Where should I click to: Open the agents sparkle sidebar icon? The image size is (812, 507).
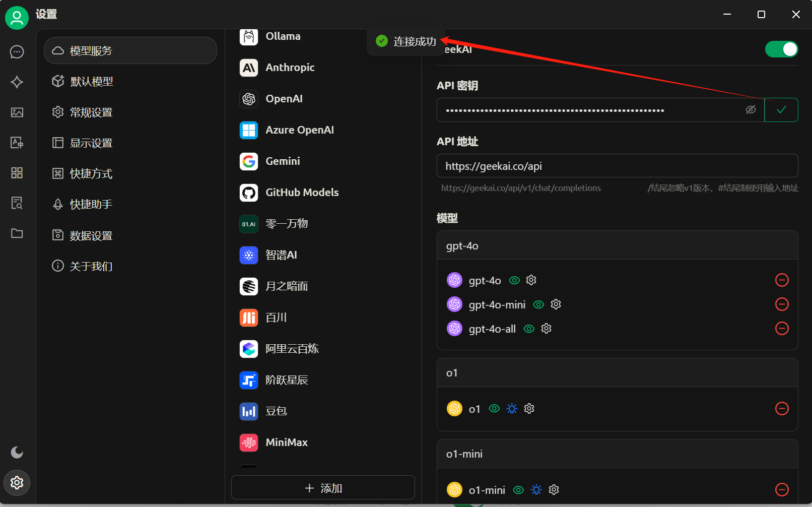pos(17,82)
